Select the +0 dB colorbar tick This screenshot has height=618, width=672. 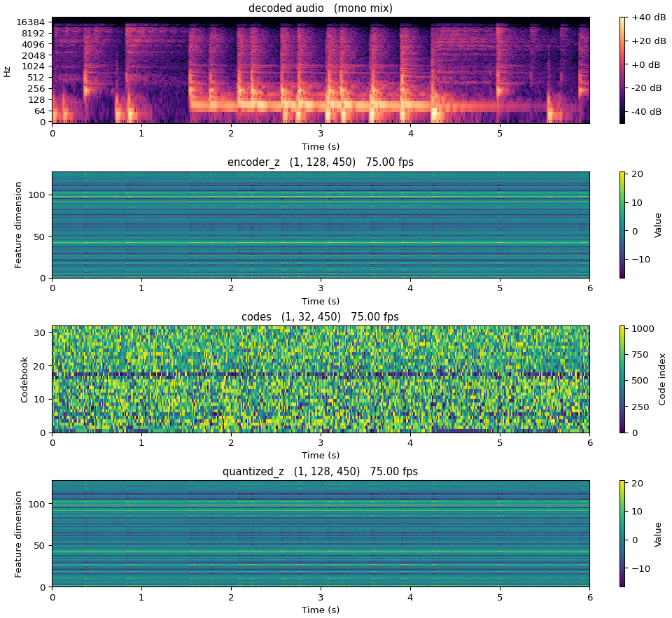(646, 64)
